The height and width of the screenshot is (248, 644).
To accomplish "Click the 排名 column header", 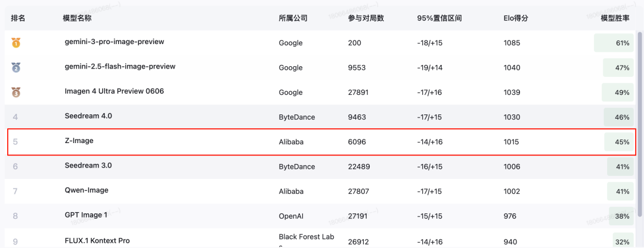I will [18, 18].
